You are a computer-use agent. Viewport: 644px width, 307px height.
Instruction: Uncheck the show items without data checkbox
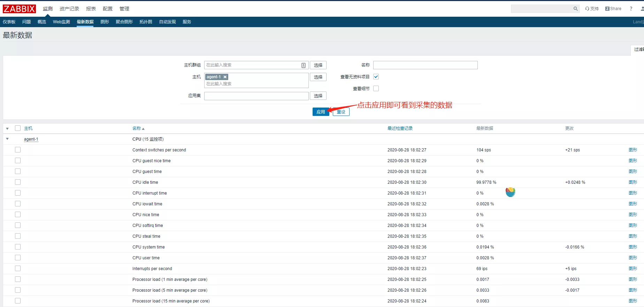376,77
